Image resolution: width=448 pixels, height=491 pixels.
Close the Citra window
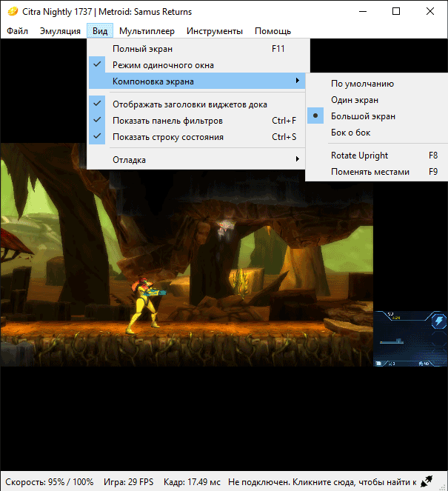(x=430, y=12)
